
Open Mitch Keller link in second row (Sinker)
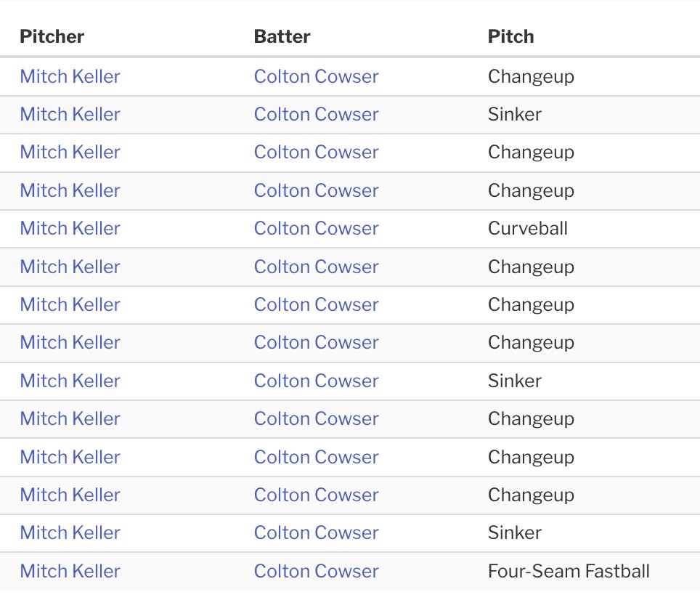[x=70, y=114]
